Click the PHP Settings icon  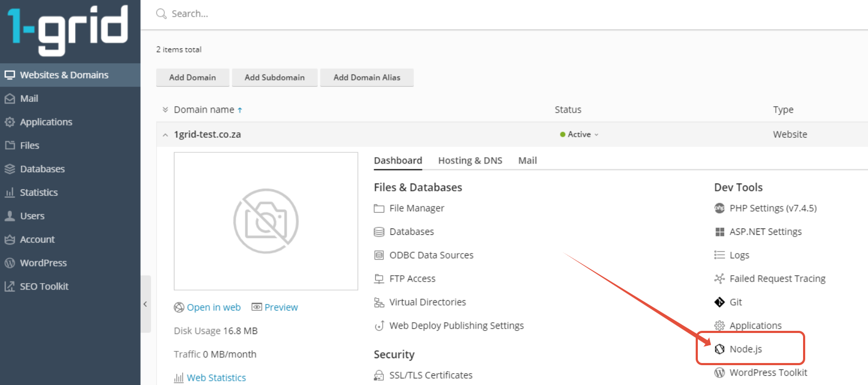pos(719,208)
